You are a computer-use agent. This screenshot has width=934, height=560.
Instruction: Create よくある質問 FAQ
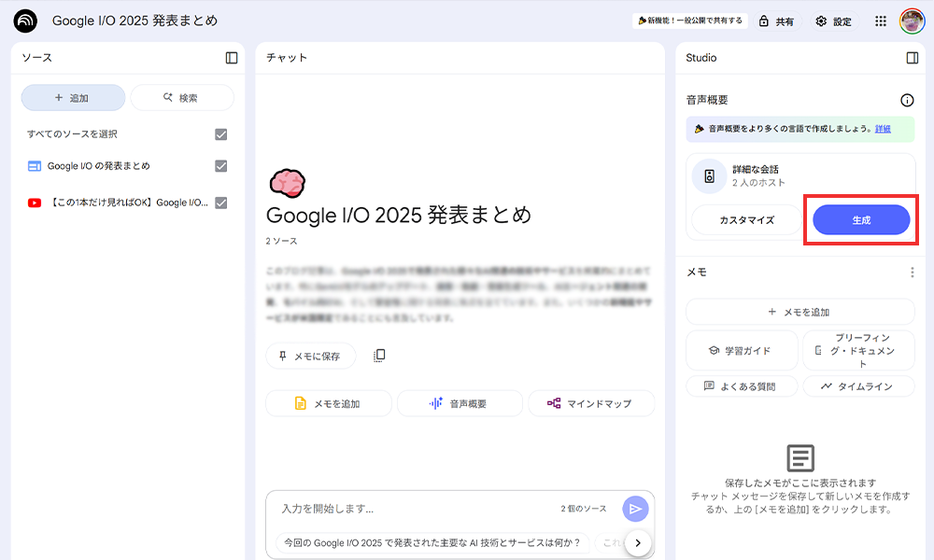(x=742, y=386)
